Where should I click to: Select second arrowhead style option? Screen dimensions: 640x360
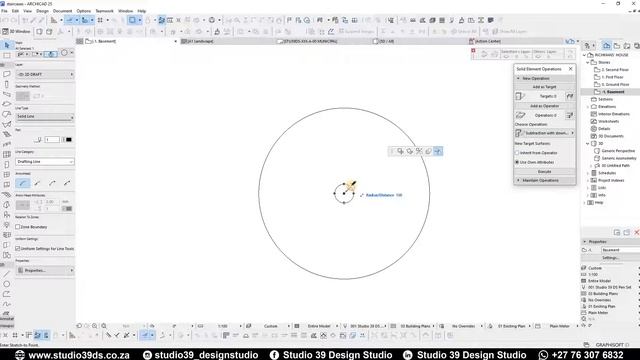(38, 183)
